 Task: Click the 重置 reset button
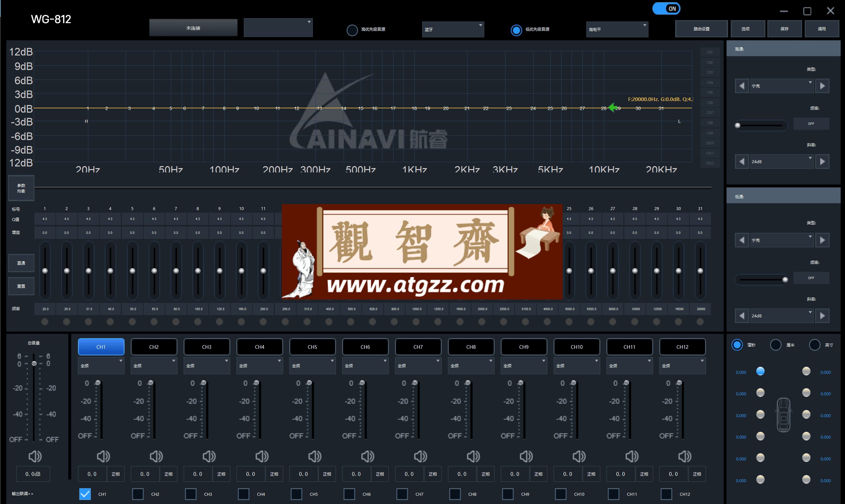tap(21, 286)
